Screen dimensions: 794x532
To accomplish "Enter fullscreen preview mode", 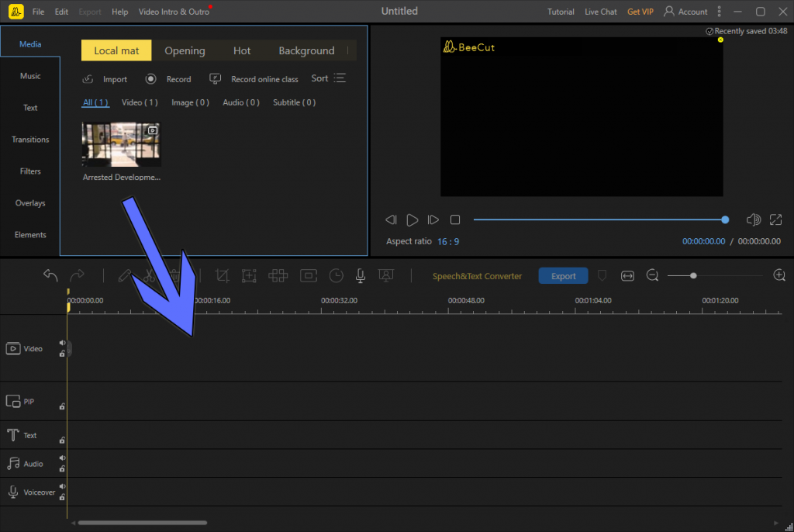I will pyautogui.click(x=775, y=219).
